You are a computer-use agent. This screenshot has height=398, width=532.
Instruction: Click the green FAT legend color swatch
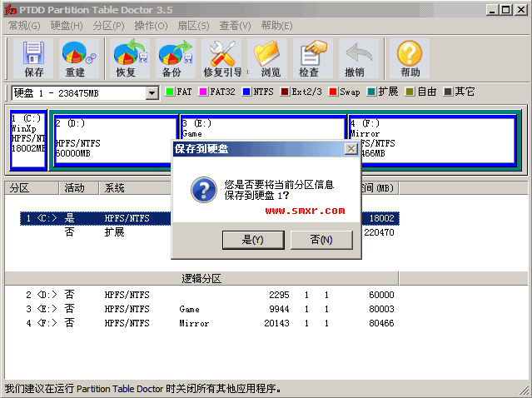coord(170,92)
